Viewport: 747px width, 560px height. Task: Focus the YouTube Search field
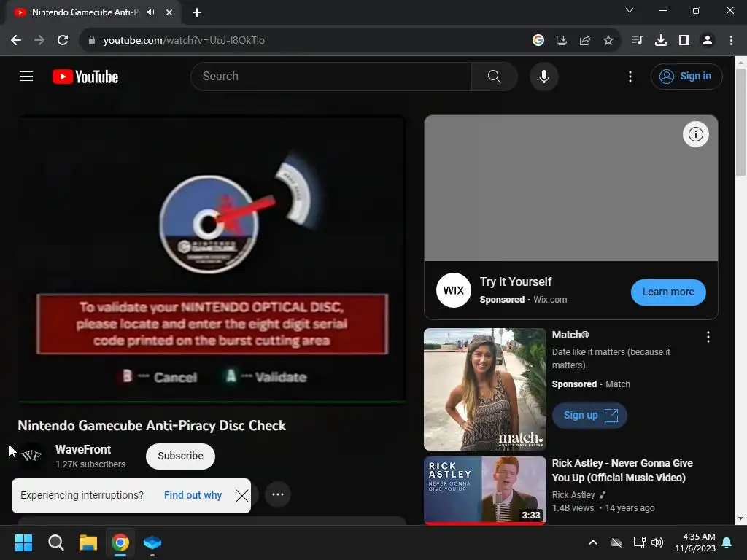pyautogui.click(x=331, y=76)
